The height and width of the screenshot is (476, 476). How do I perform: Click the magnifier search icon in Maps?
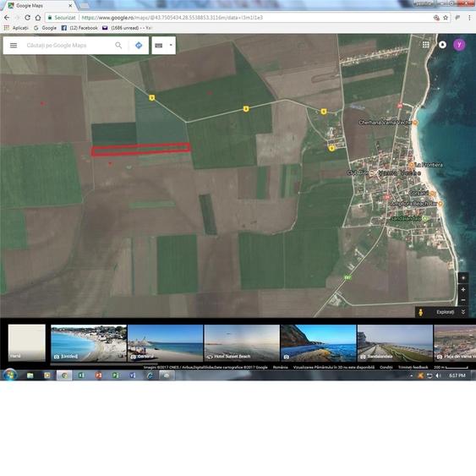coord(118,46)
